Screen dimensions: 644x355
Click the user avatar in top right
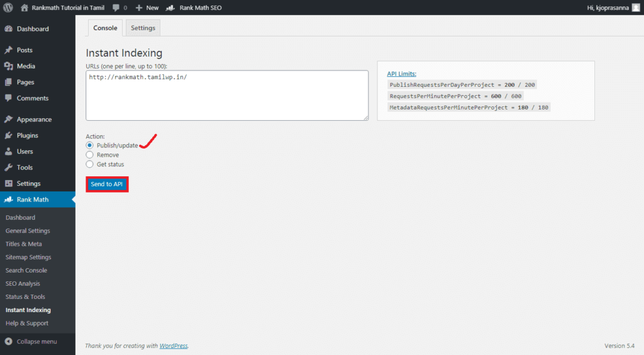pos(636,8)
